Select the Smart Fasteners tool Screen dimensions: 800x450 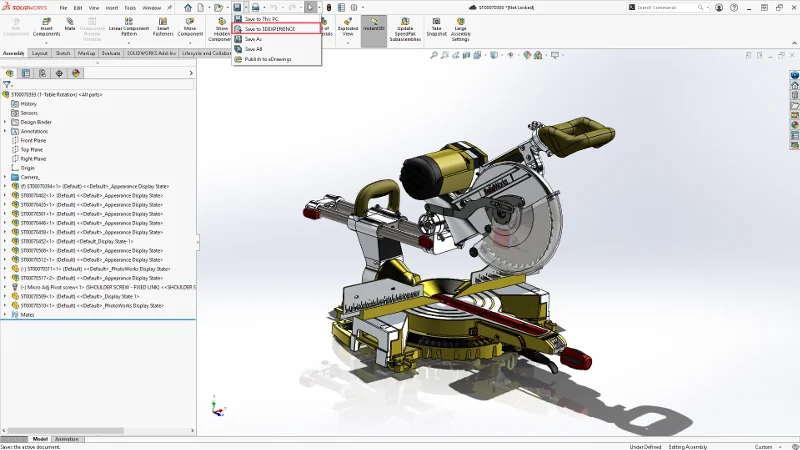pyautogui.click(x=163, y=29)
